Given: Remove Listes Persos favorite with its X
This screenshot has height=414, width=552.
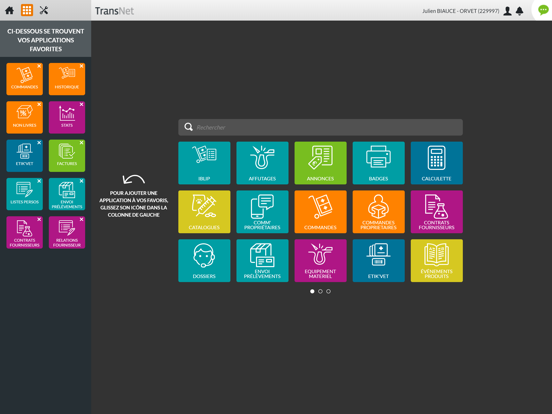Looking at the screenshot, I should (x=39, y=181).
